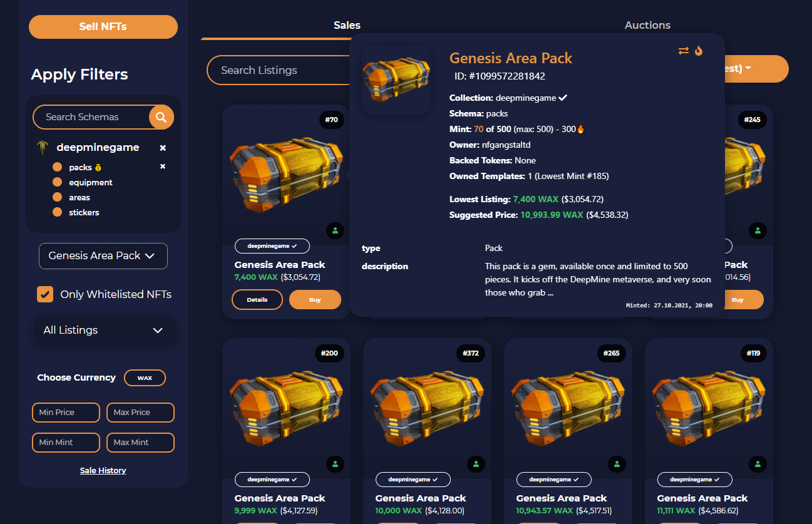Click the pack image on card #372

point(427,408)
